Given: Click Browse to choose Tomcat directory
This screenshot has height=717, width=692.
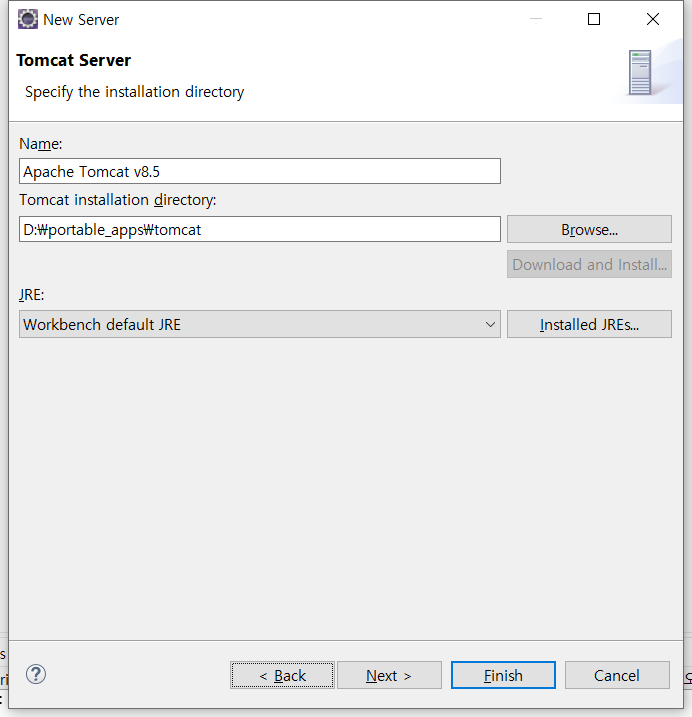Looking at the screenshot, I should [589, 229].
